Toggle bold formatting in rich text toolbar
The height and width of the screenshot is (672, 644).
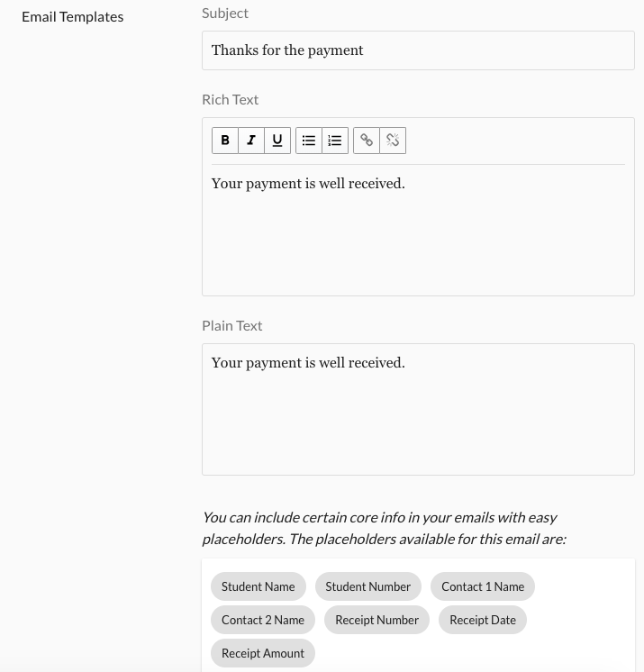coord(225,141)
